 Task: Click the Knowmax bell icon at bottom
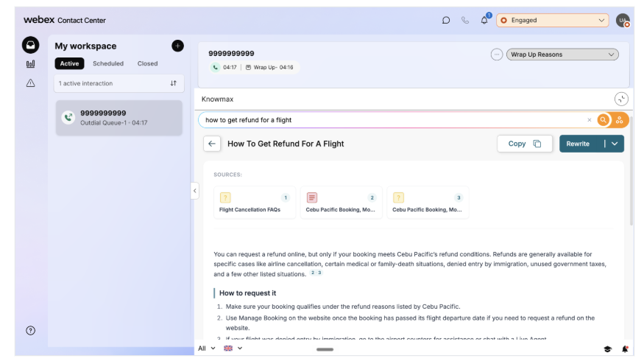pos(625,349)
